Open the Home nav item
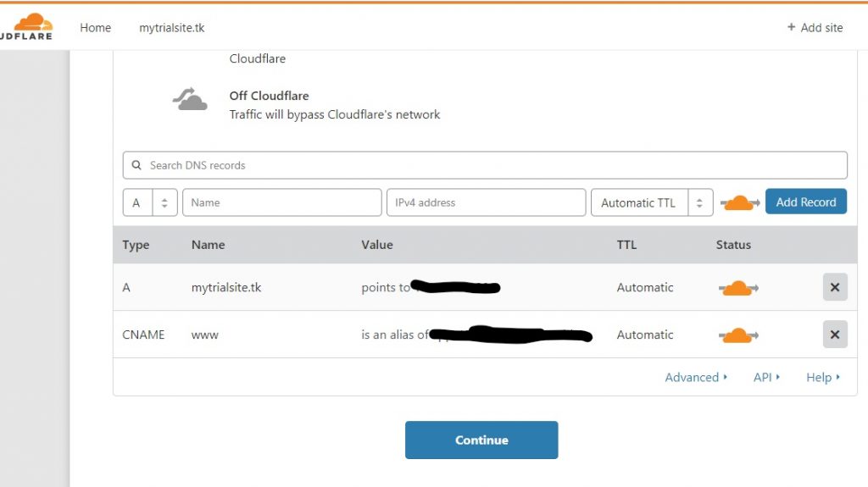 pos(95,28)
